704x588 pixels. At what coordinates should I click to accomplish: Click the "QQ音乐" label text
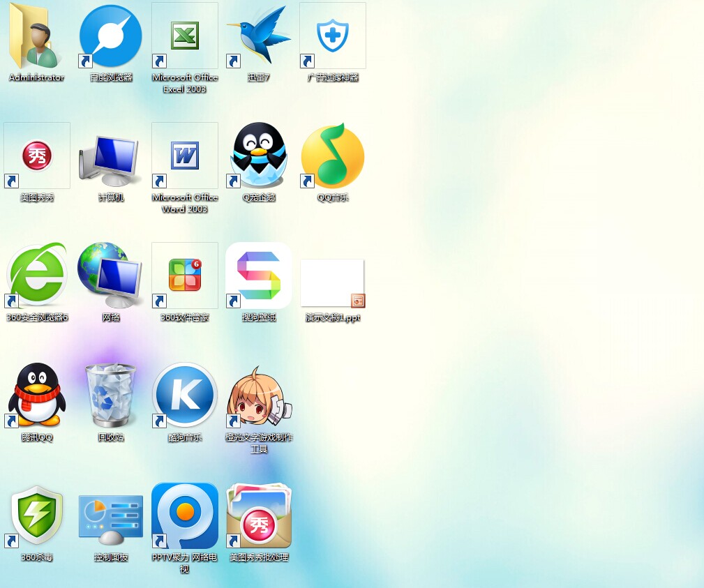333,197
